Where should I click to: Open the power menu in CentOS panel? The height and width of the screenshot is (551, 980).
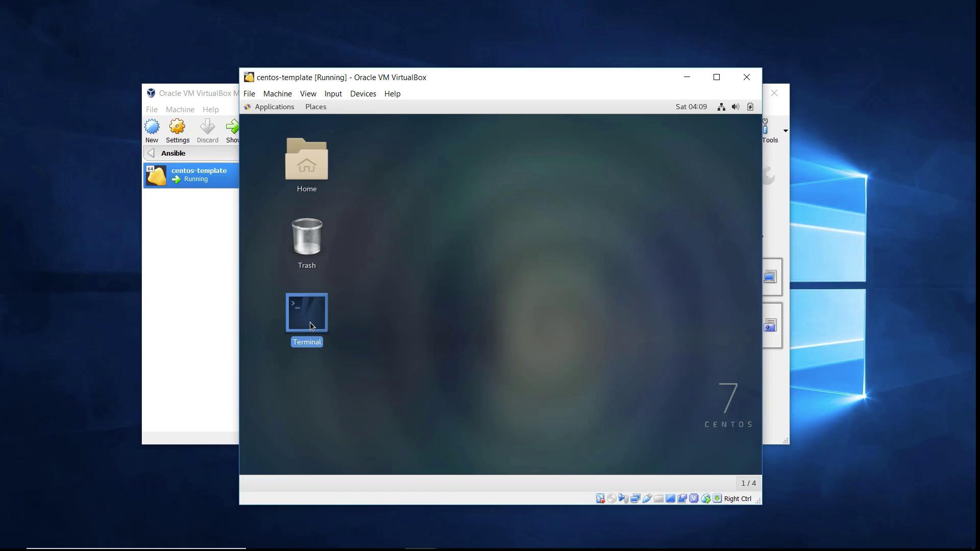(750, 107)
